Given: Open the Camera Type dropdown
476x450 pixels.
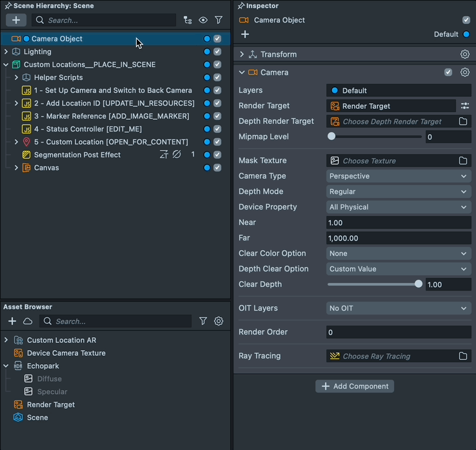Looking at the screenshot, I should pyautogui.click(x=399, y=176).
